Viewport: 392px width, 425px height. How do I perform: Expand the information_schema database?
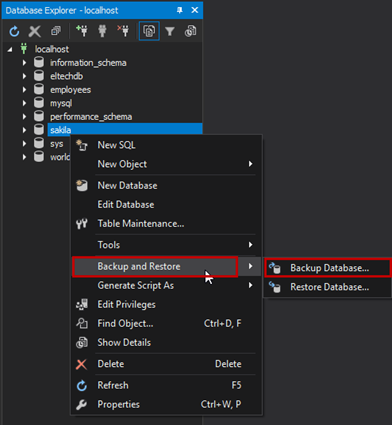point(24,63)
